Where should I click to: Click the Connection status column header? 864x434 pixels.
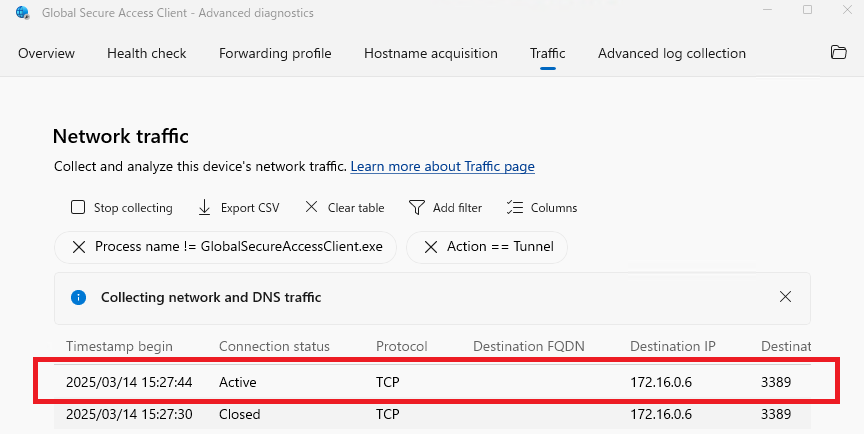tap(274, 346)
